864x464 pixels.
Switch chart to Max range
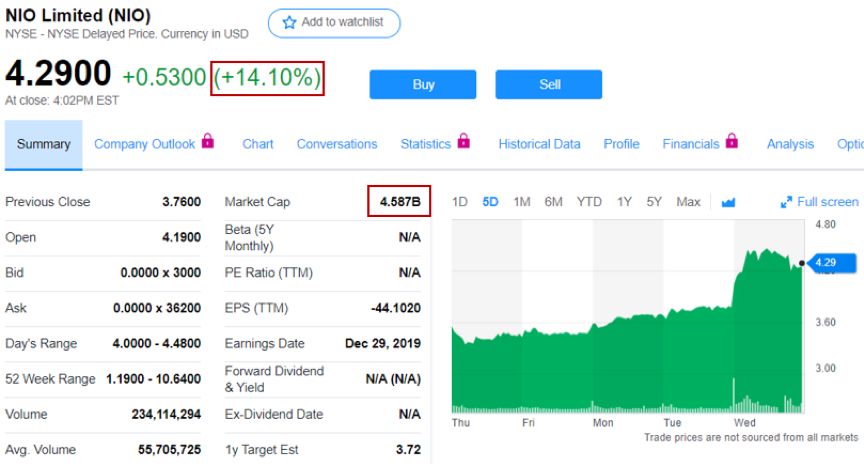point(688,202)
